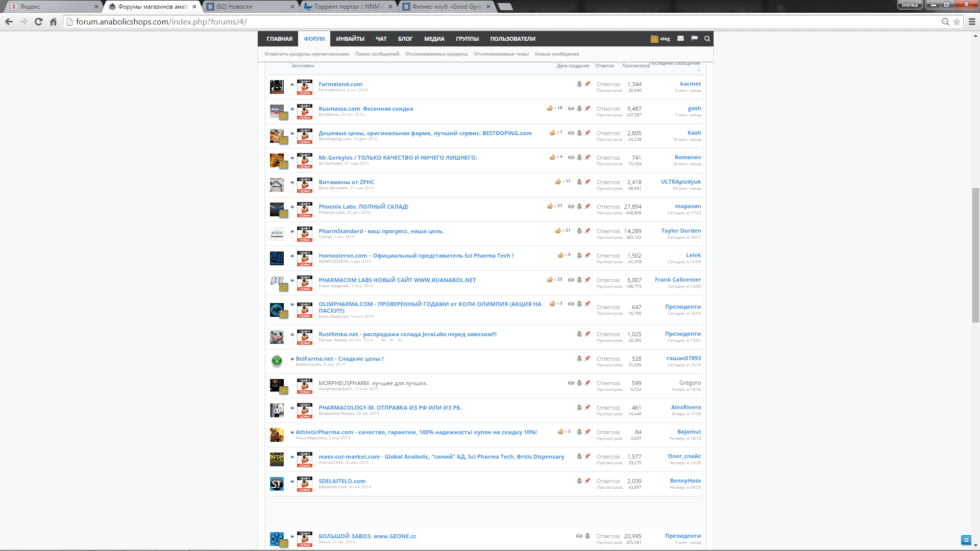The height and width of the screenshot is (551, 980).
Task: Click the Гарант сервис badge on SDELAITELO.com row
Action: pyautogui.click(x=305, y=484)
